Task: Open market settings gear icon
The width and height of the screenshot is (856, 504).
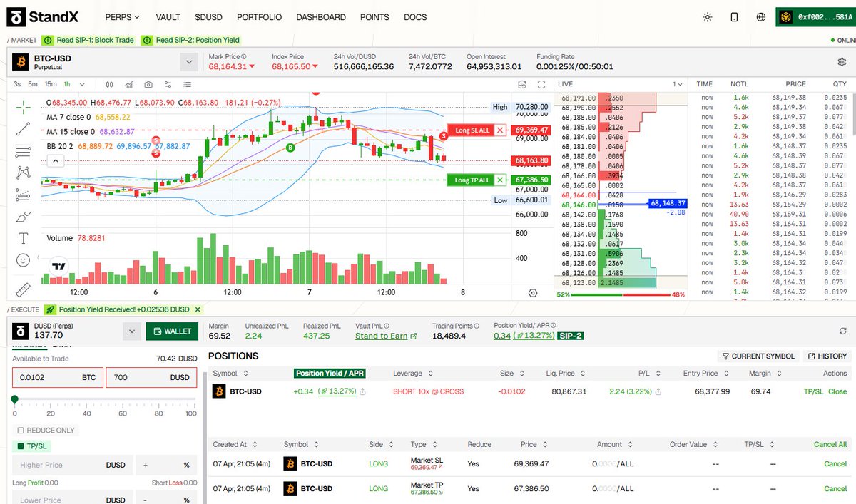Action: (842, 62)
